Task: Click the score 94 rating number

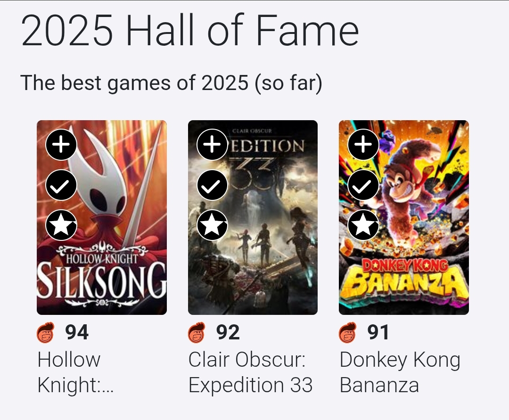Action: coord(77,333)
